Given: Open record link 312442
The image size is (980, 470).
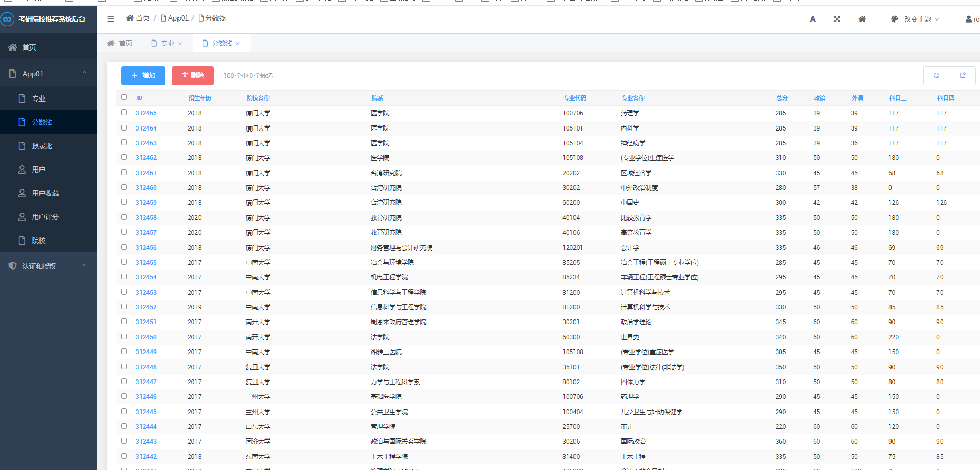Looking at the screenshot, I should coord(146,457).
